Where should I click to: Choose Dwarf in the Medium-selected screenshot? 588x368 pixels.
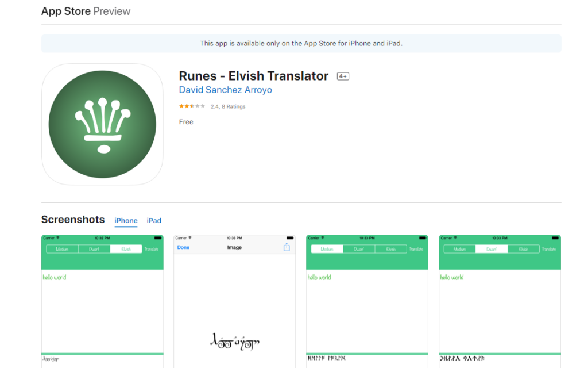359,249
